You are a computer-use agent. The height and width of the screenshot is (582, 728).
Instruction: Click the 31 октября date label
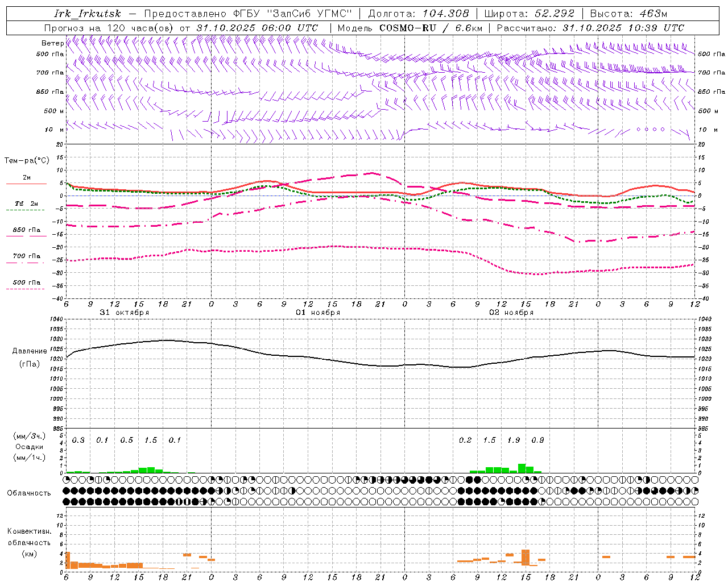point(124,313)
